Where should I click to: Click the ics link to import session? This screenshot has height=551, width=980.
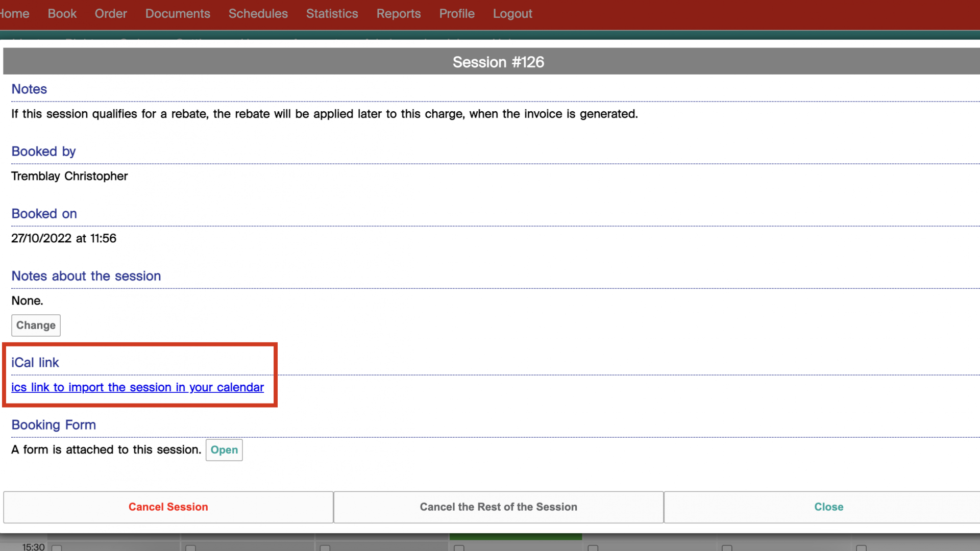tap(137, 388)
